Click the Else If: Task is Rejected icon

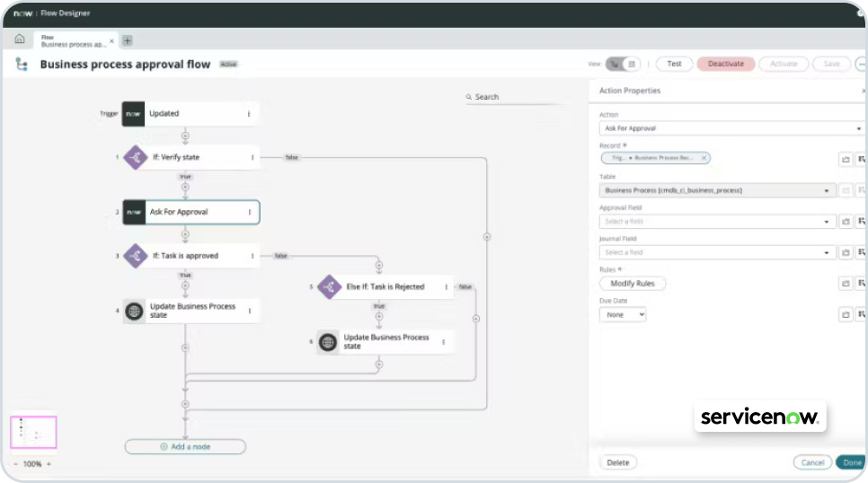(x=329, y=287)
